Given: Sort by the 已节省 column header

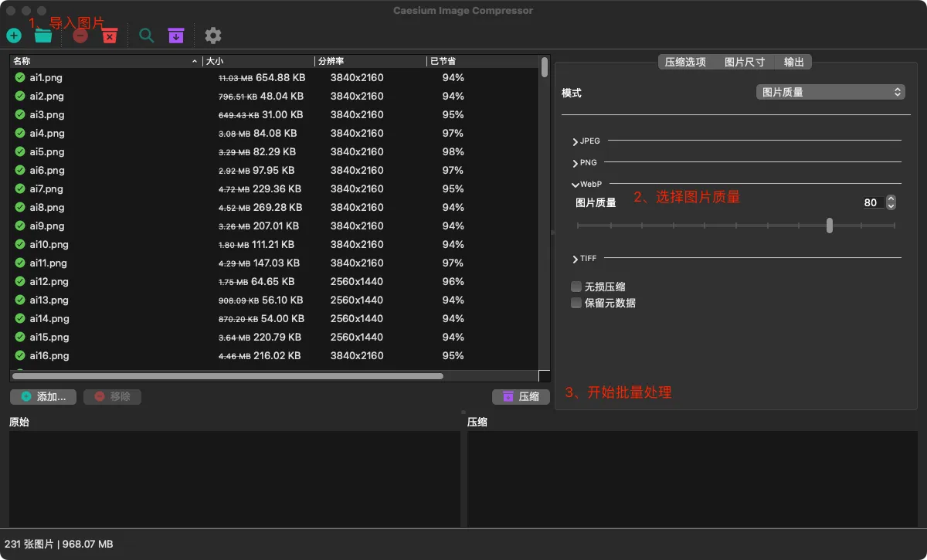Looking at the screenshot, I should pyautogui.click(x=482, y=61).
